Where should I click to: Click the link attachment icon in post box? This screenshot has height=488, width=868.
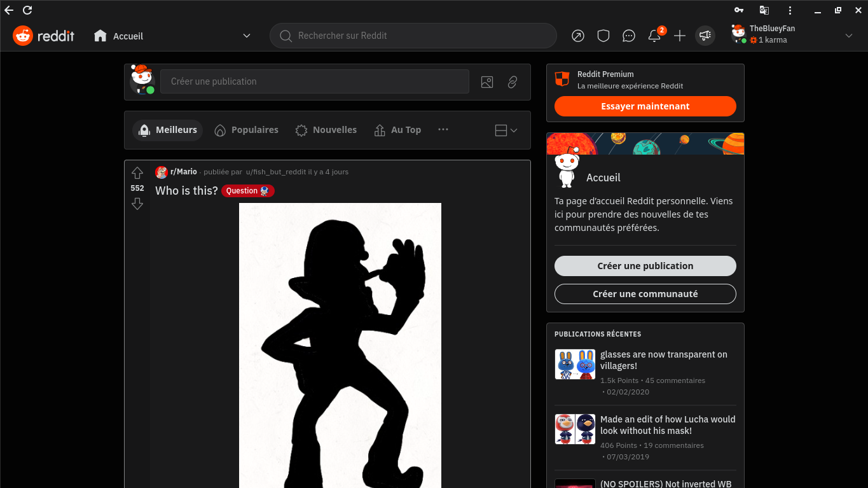[513, 82]
